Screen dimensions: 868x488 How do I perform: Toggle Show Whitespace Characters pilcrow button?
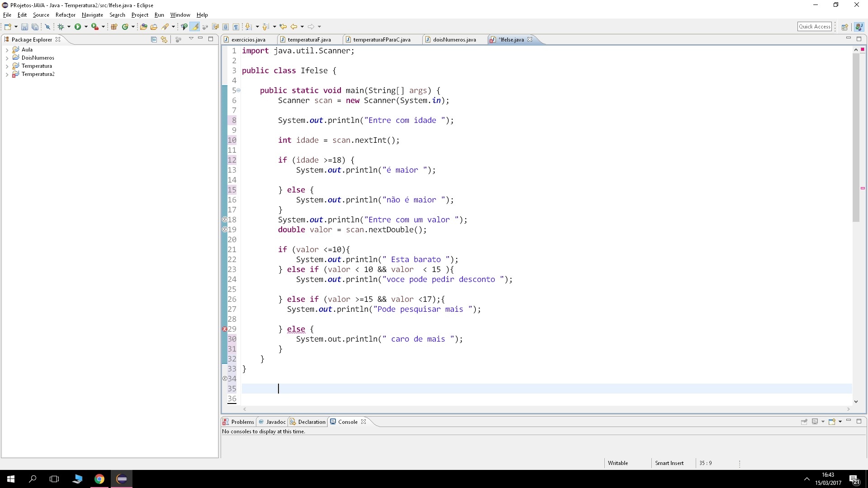236,27
